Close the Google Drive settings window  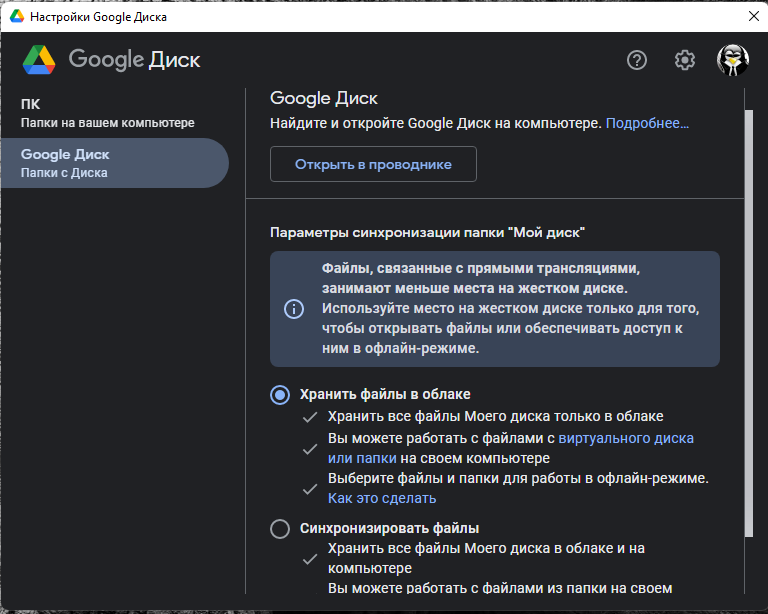pyautogui.click(x=752, y=17)
